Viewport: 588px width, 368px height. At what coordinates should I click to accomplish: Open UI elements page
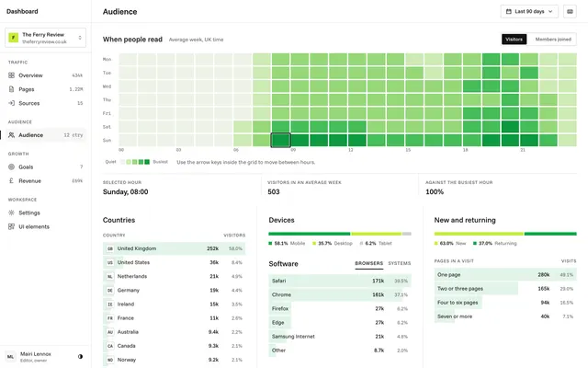point(45,227)
